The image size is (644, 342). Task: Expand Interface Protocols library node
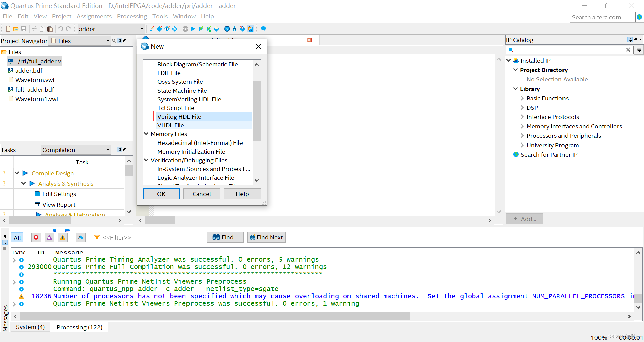pyautogui.click(x=522, y=117)
